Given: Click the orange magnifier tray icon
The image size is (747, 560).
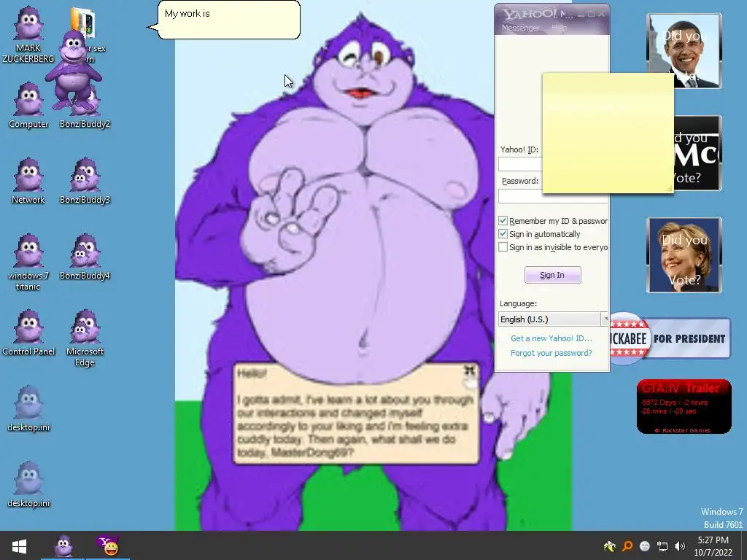Looking at the screenshot, I should [x=627, y=546].
